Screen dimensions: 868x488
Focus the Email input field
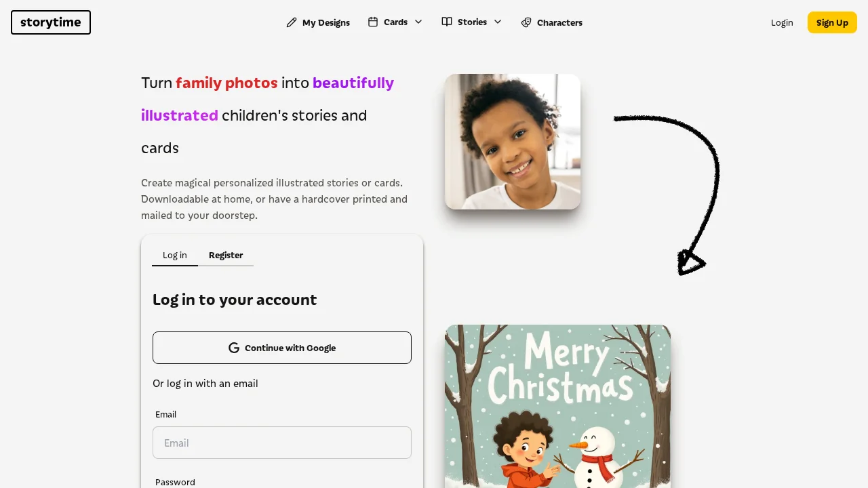point(282,443)
